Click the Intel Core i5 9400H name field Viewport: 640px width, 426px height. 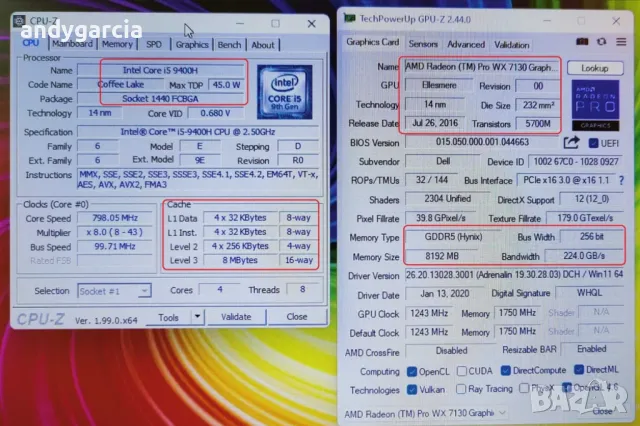[x=160, y=70]
